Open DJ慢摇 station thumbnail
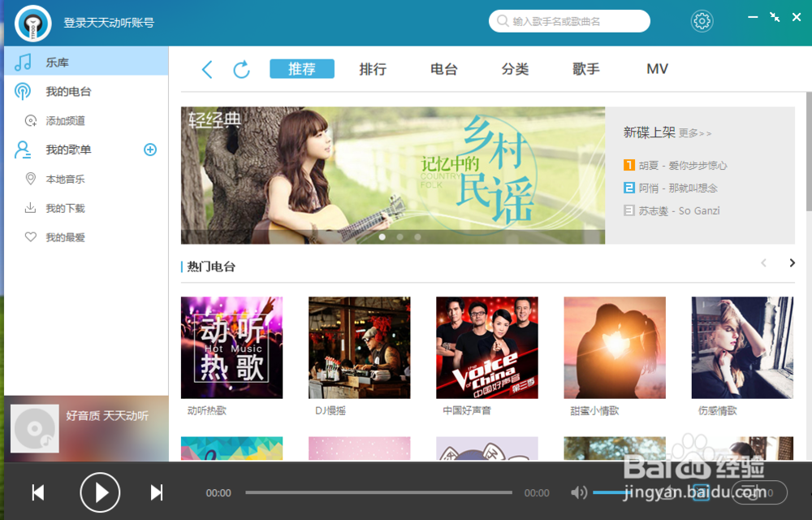This screenshot has height=520, width=812. (x=360, y=348)
